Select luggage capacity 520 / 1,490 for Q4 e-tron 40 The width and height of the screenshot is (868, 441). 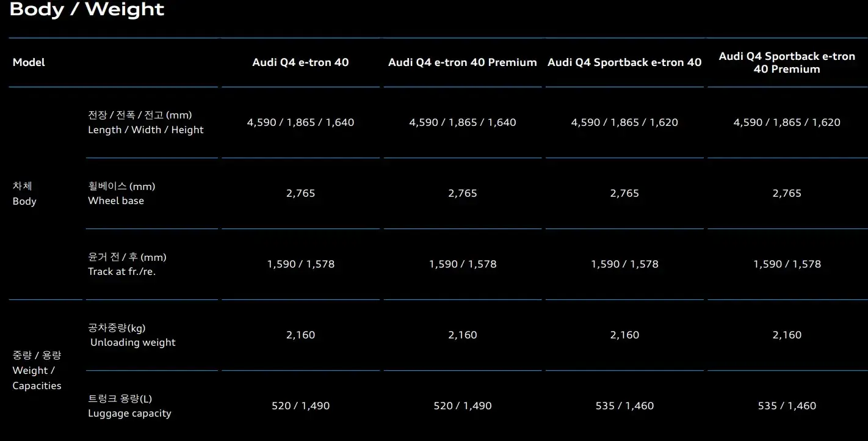(x=300, y=406)
